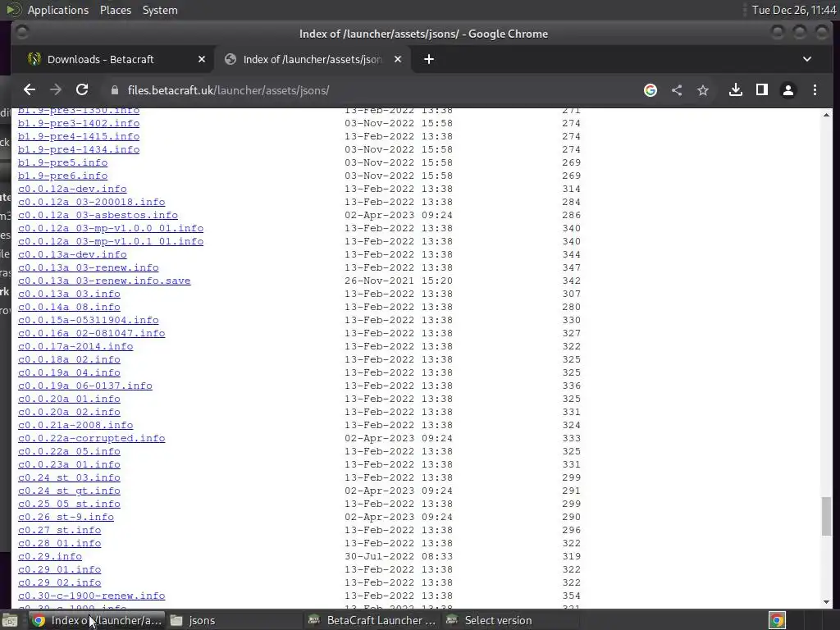Open Chrome downloads icon

pos(736,90)
